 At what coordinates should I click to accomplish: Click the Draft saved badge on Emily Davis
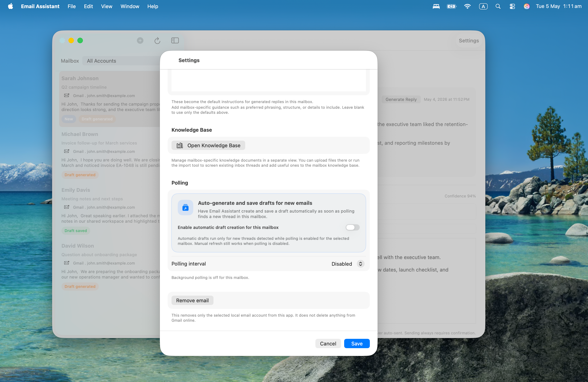click(76, 231)
